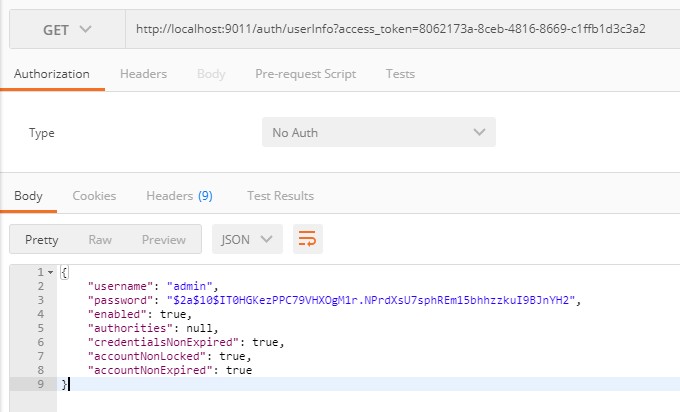Click the "enabled" key text
Viewport: 680px width, 412px height.
(x=118, y=314)
